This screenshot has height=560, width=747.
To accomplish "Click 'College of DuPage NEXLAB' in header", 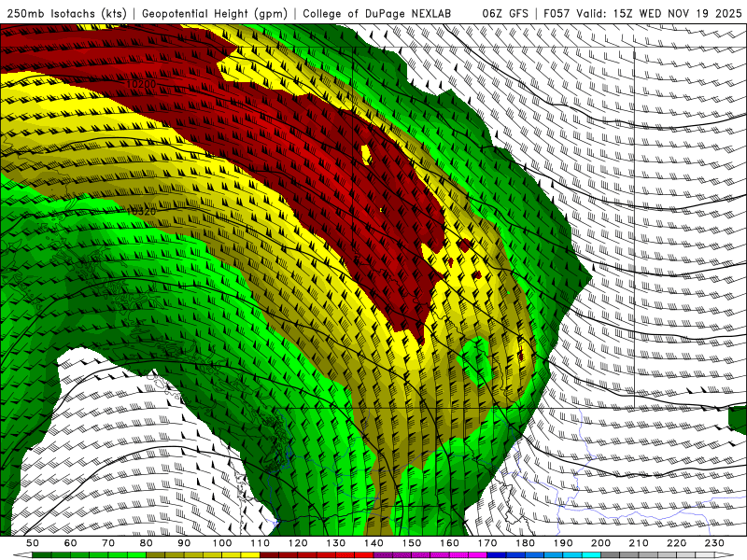I will tap(377, 13).
